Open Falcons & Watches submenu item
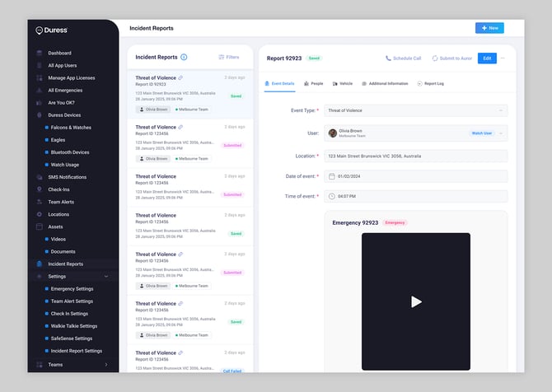This screenshot has width=552, height=392. pyautogui.click(x=71, y=128)
